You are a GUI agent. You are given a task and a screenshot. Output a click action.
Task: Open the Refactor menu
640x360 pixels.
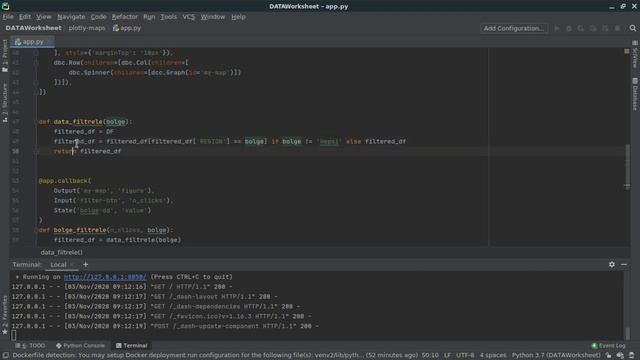[x=124, y=17]
